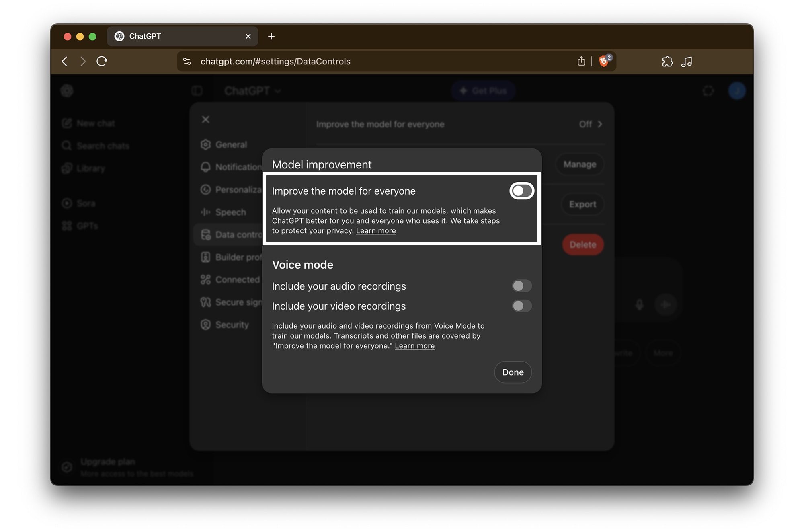Screen dimensions: 804x532
Task: Open Learn more link under model improvement
Action: (x=376, y=231)
